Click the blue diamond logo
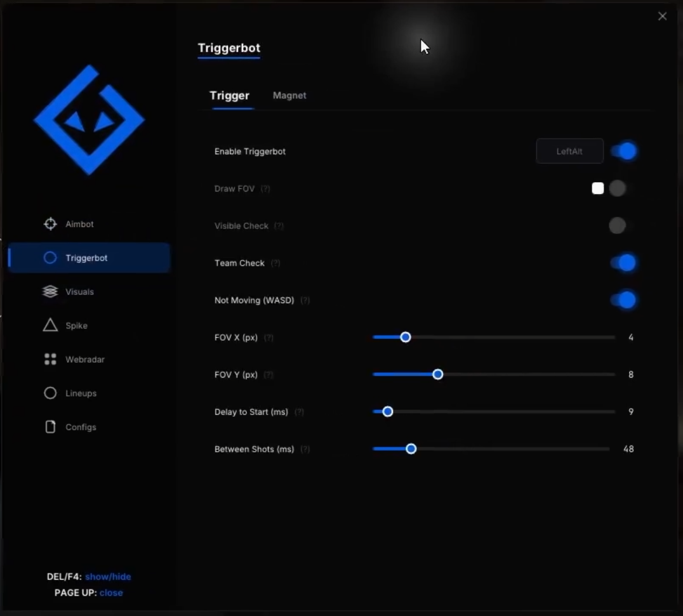This screenshot has width=683, height=616. click(x=90, y=120)
